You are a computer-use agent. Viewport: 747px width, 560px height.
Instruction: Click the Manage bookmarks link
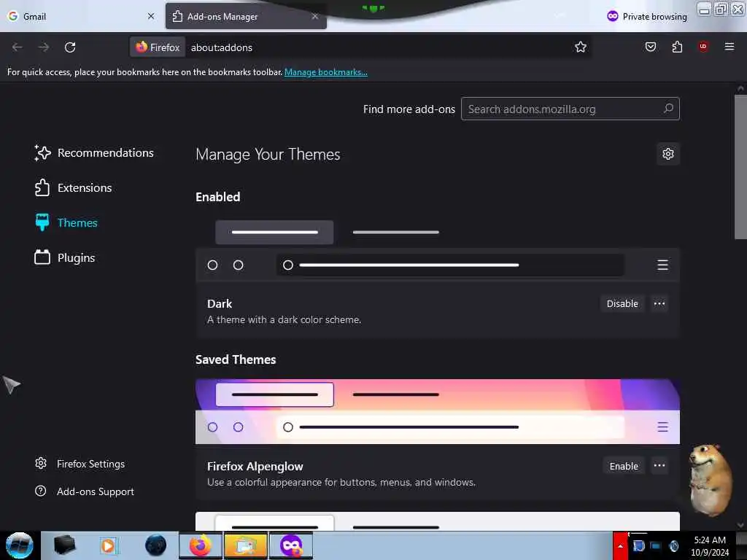pos(326,72)
